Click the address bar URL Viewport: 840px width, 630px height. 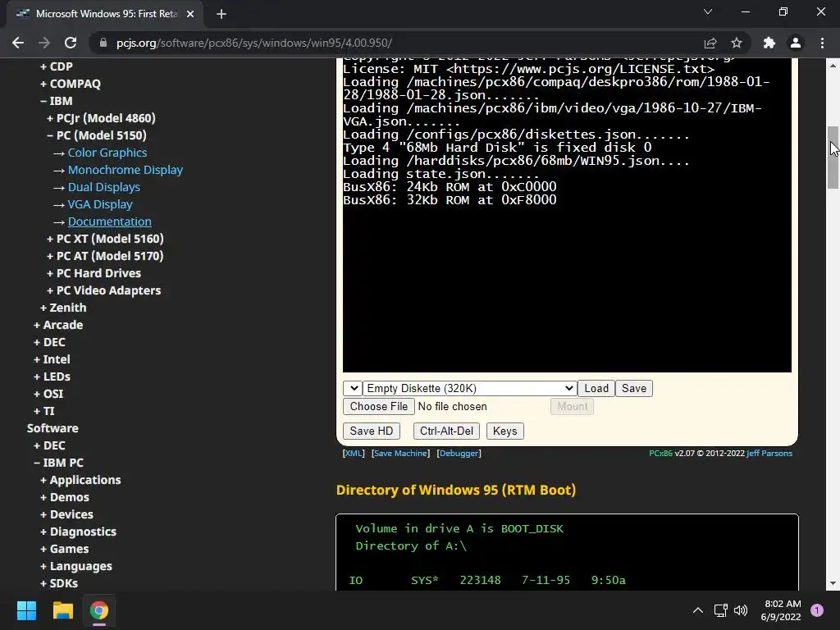coord(254,43)
